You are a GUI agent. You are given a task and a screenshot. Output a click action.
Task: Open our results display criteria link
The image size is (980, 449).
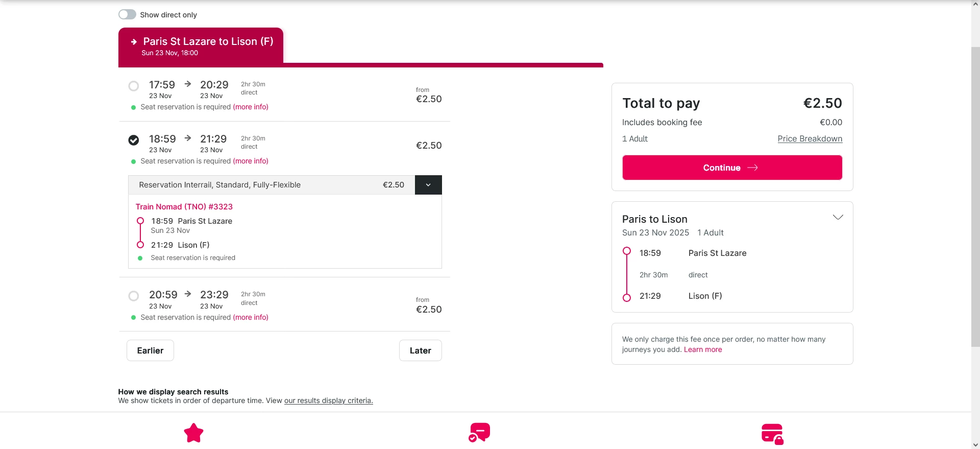pos(328,400)
